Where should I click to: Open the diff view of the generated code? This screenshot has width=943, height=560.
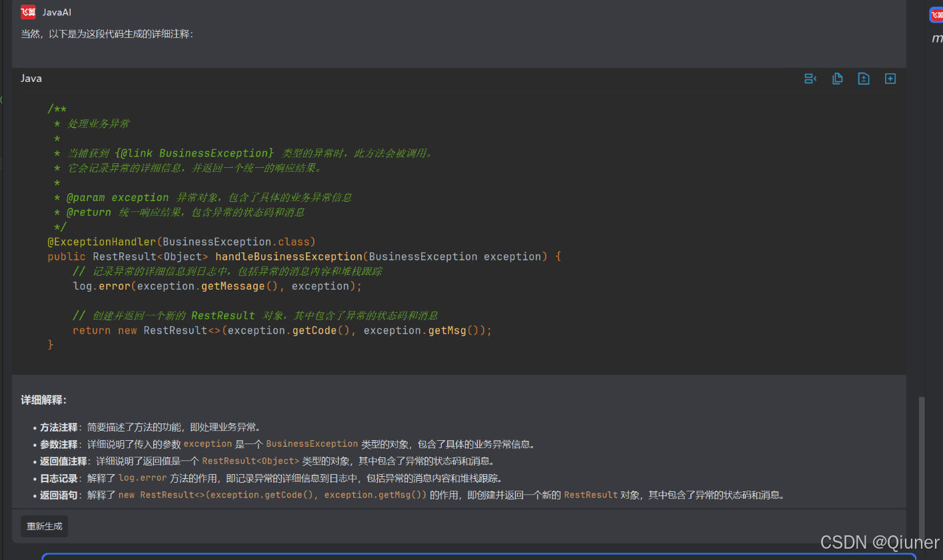[x=864, y=78]
